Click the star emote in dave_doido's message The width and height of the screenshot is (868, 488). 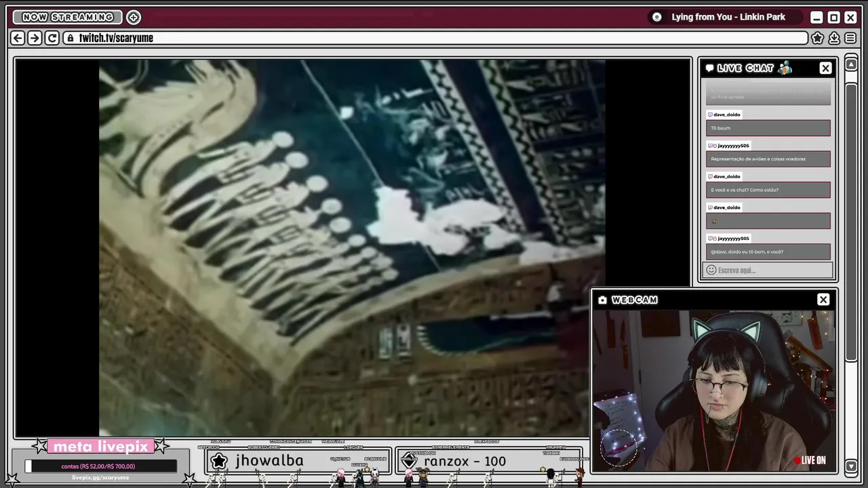point(713,221)
